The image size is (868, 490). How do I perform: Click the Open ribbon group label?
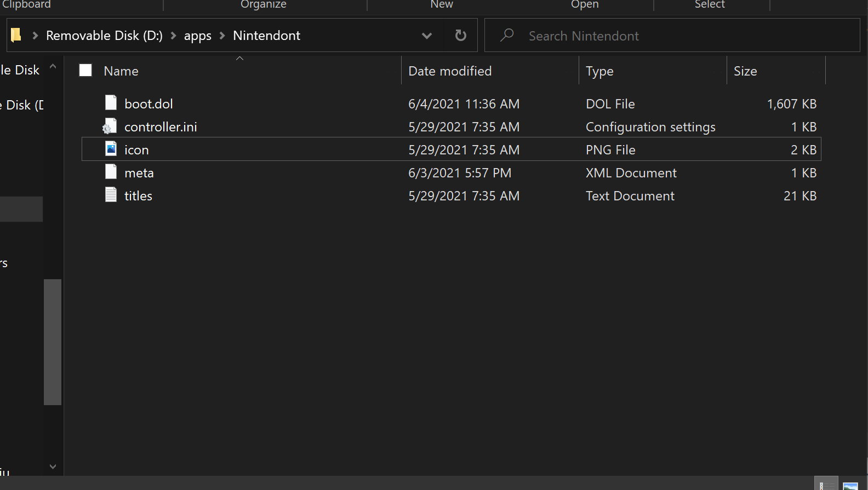[x=585, y=4]
